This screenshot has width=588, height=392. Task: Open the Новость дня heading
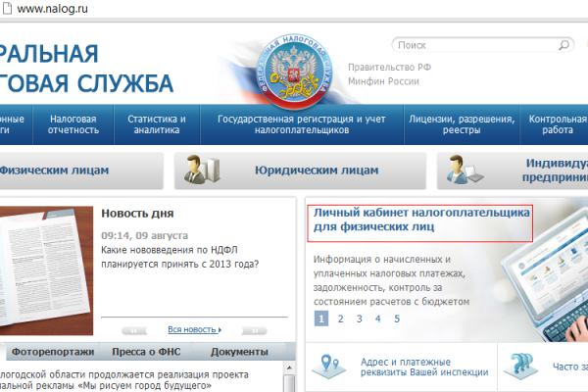pos(137,214)
